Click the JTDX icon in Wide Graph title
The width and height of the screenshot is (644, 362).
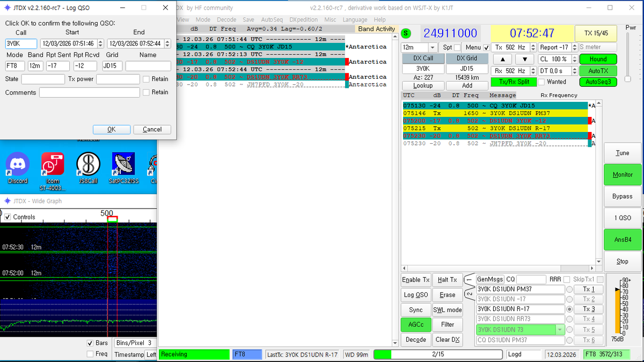6,201
